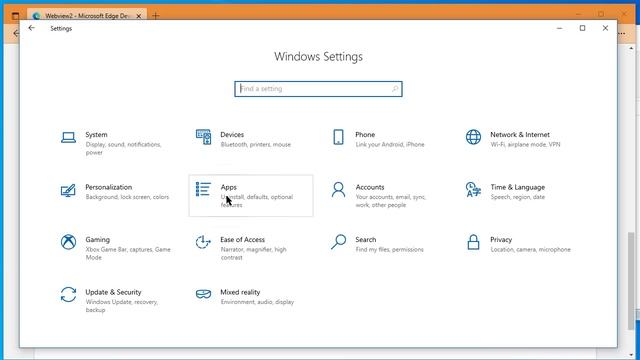Open a new tab in Edge
Screen dimensions: 640x360
pos(156,16)
